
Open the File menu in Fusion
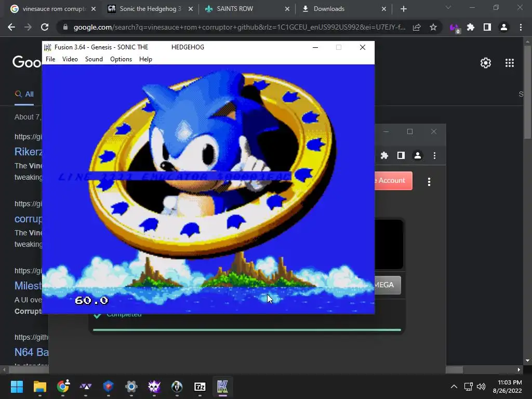[50, 59]
